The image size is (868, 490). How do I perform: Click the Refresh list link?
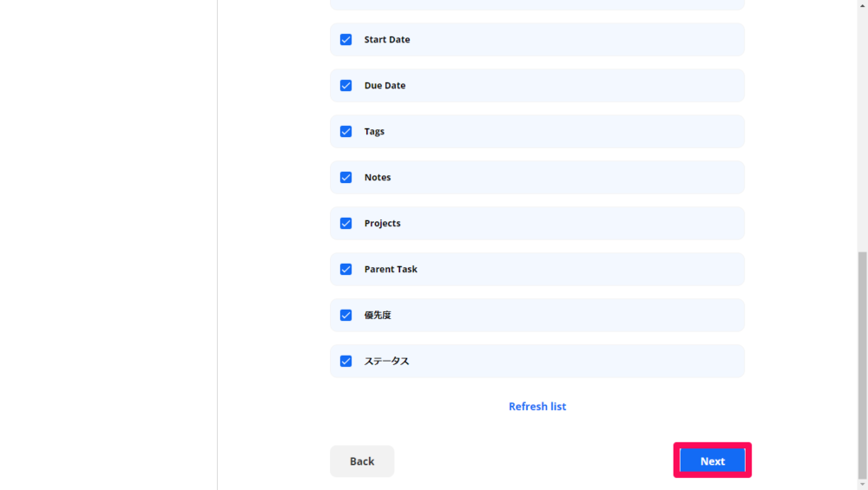[x=537, y=407]
